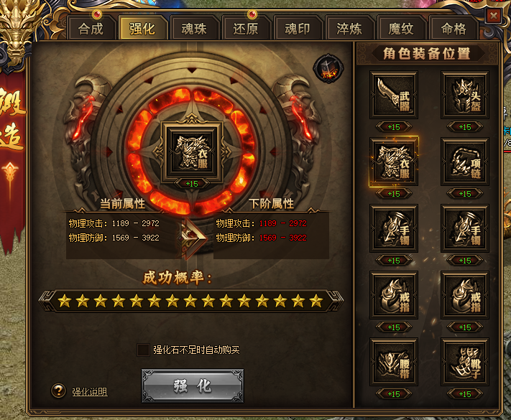Go to the 命格 tab
The height and width of the screenshot is (420, 511).
pos(454,29)
